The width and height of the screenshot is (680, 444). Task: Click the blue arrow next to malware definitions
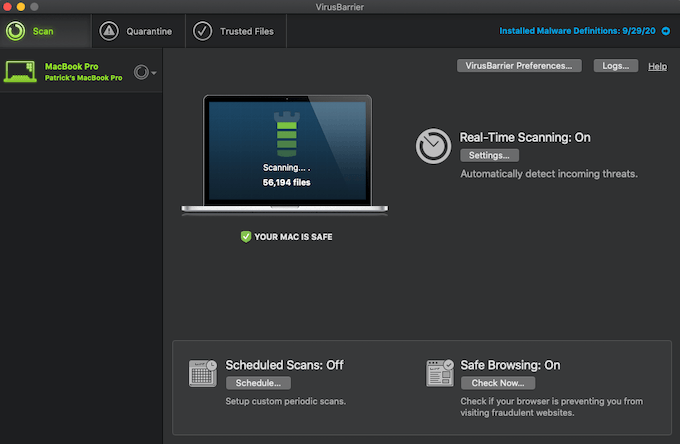(x=666, y=31)
